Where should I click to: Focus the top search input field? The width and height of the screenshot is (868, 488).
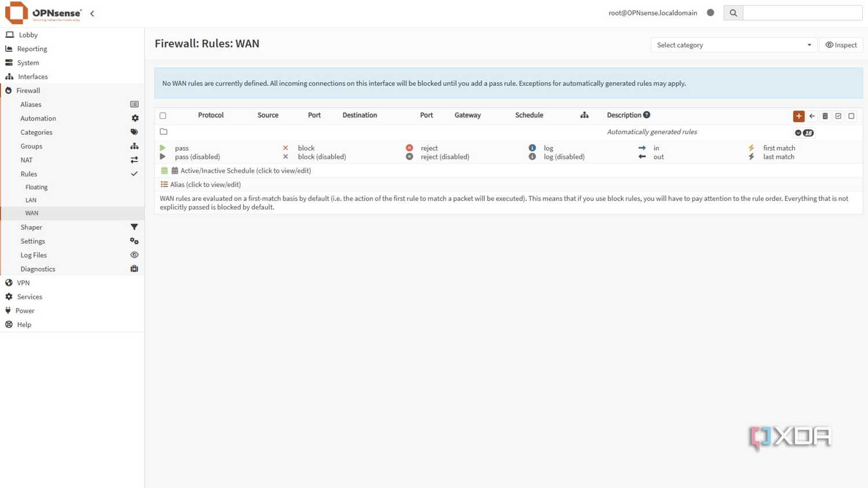point(803,13)
